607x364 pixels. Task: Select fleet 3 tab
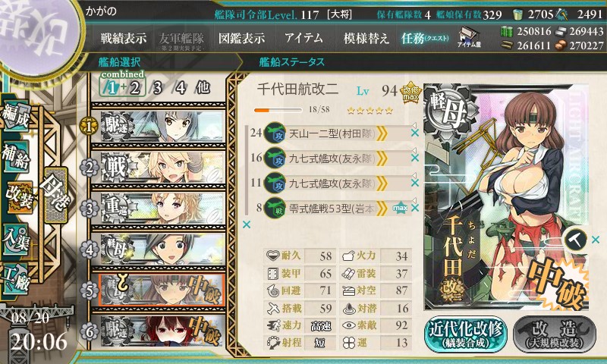pos(157,88)
